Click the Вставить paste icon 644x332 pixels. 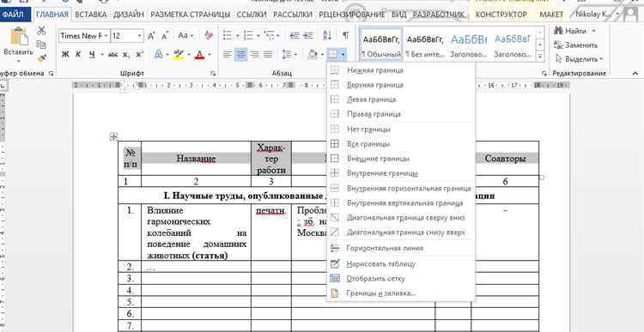pyautogui.click(x=19, y=37)
